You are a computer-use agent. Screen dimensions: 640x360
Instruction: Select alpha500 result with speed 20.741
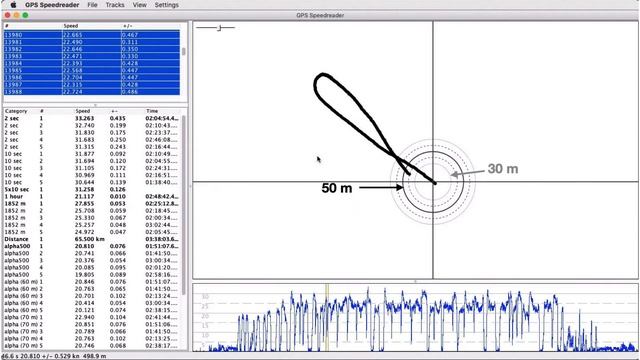pos(92,253)
